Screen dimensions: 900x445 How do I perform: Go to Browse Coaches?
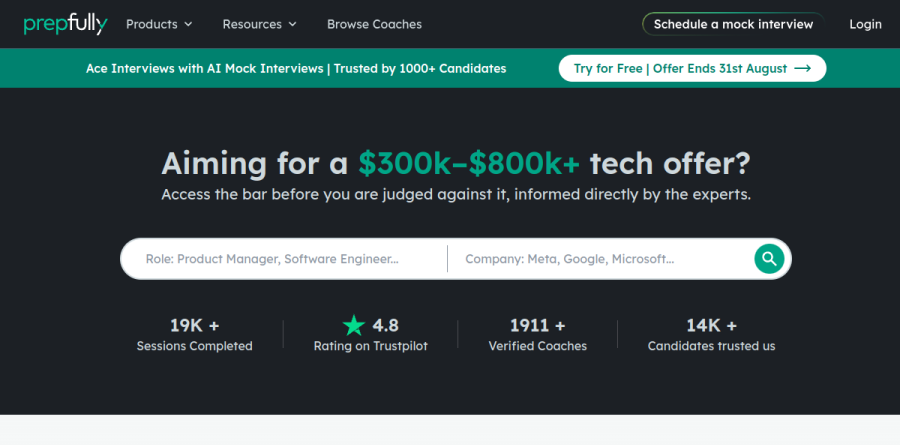pyautogui.click(x=374, y=24)
